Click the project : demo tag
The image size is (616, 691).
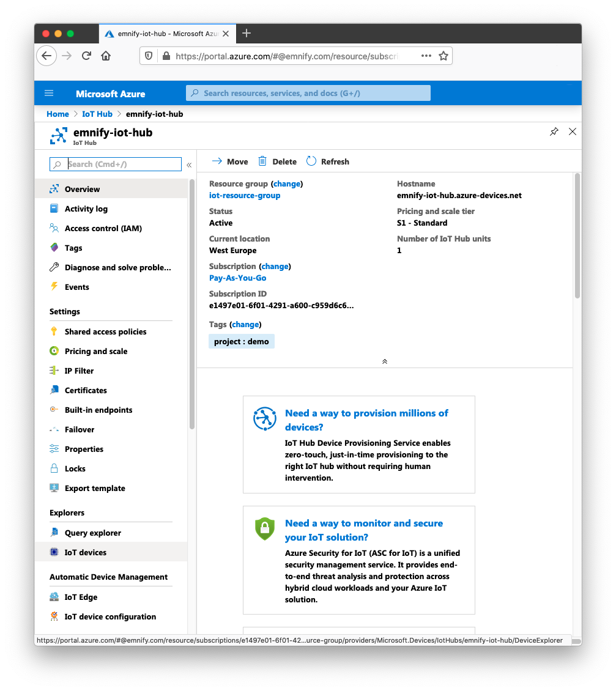coord(241,341)
